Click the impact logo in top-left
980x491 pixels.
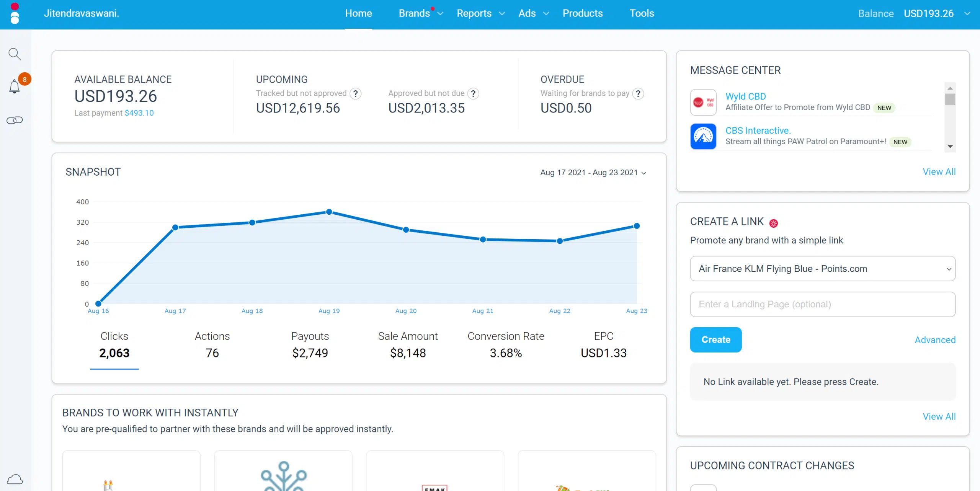tap(15, 14)
